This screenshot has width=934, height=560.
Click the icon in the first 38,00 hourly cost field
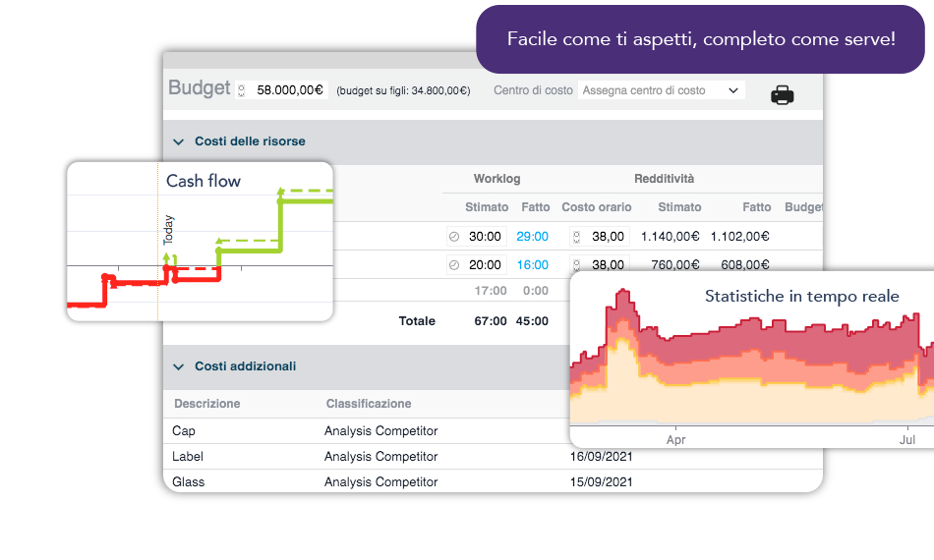(577, 237)
